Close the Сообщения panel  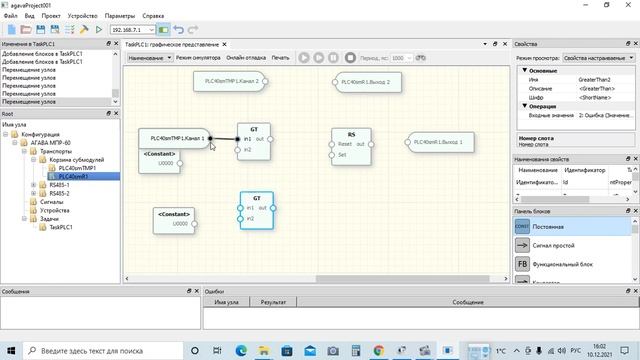(x=197, y=291)
